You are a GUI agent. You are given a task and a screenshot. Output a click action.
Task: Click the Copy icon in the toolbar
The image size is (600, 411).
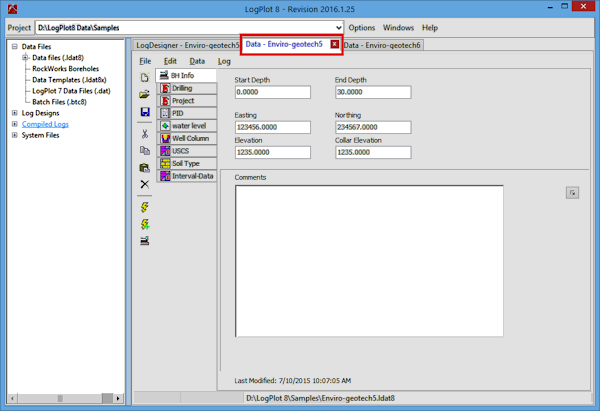145,150
